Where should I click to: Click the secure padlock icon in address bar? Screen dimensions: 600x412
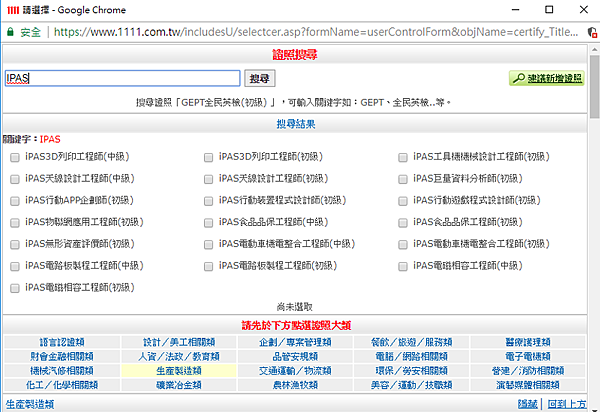click(10, 32)
